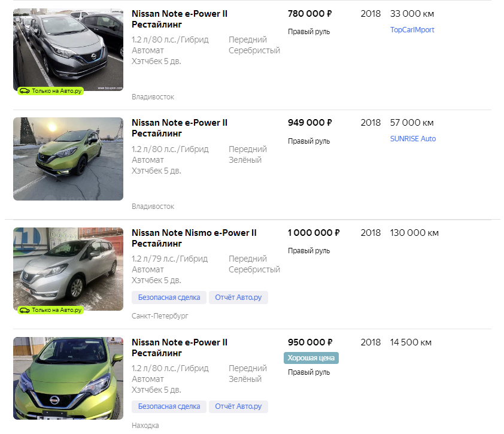Open the silver Nissan Note Nismo photo
The image size is (504, 434).
click(x=68, y=269)
